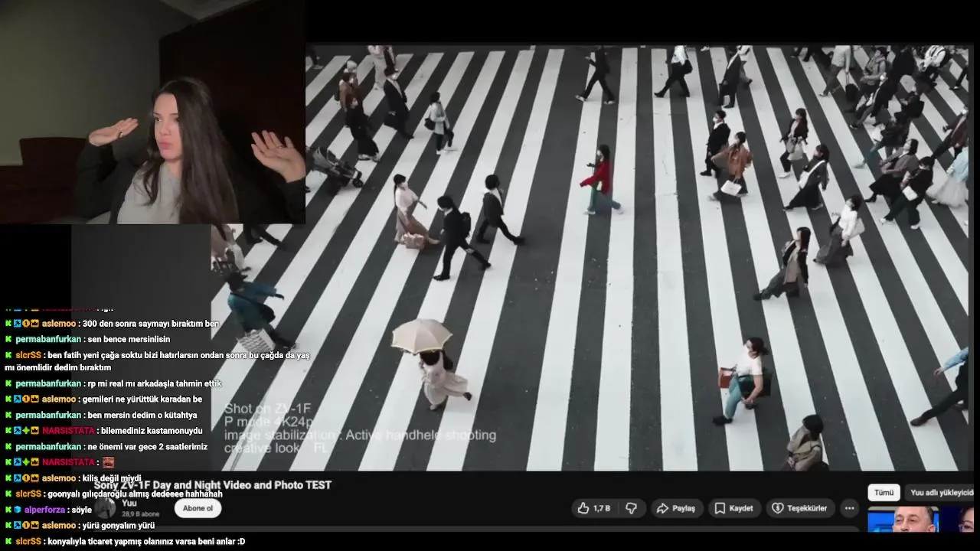Screen dimensions: 980x551
Task: Click the streamer webcam overlay
Action: tap(153, 112)
